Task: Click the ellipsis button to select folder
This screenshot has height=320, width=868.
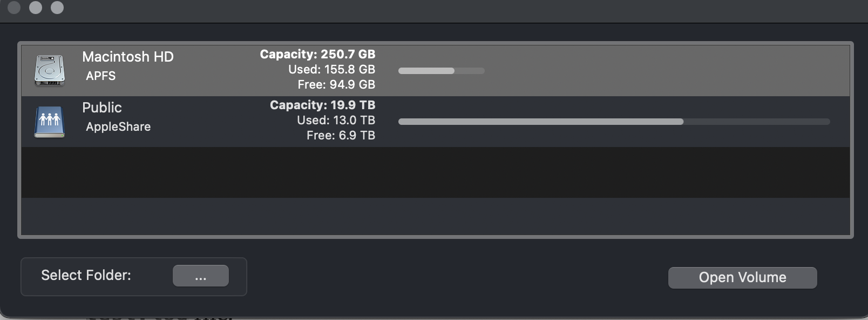Action: pos(200,276)
